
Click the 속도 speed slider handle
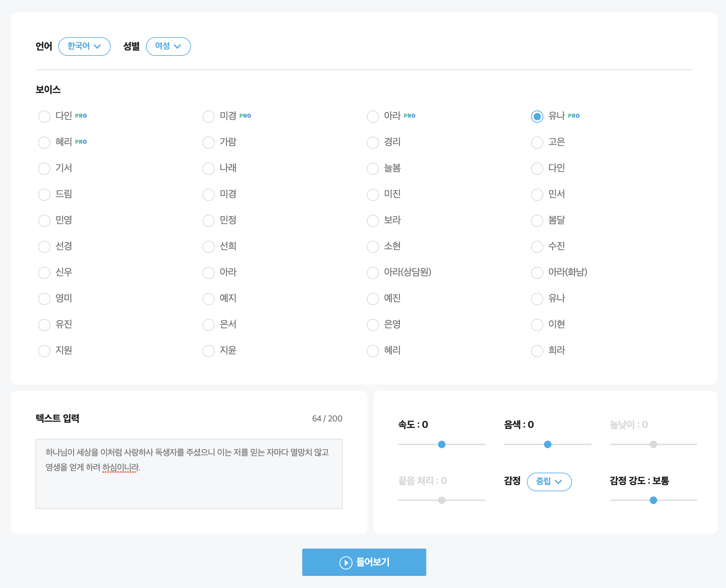[441, 444]
